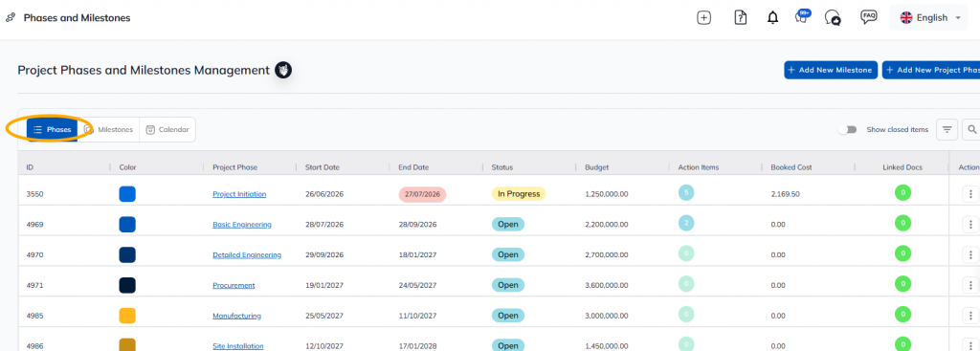The image size is (980, 351).
Task: Click the ID cell 4985
Action: [34, 316]
